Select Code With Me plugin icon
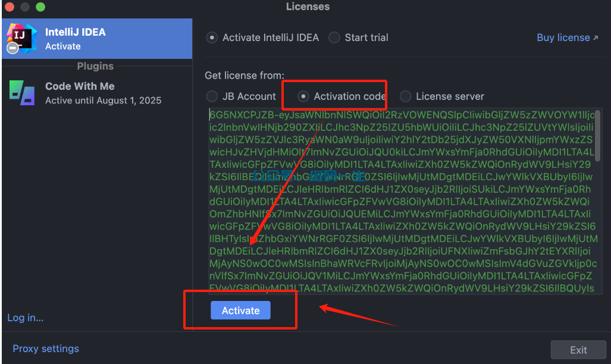 click(22, 93)
